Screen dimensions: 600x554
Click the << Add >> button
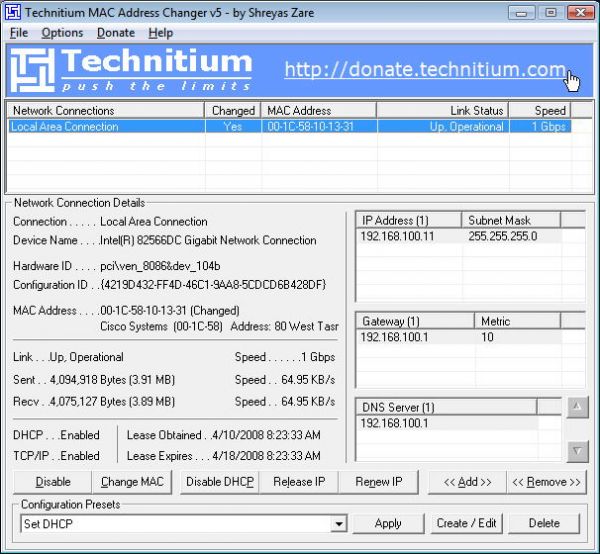(467, 482)
